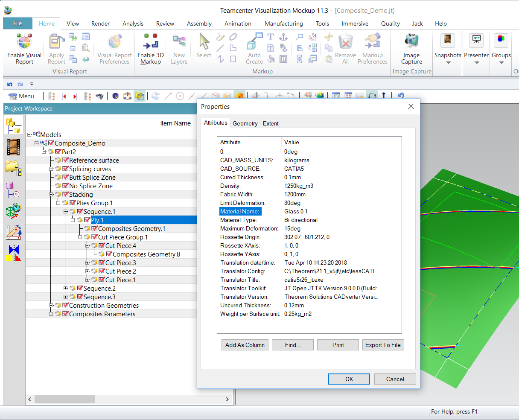Open the folder structure panel icon in sidebar

coord(14,168)
